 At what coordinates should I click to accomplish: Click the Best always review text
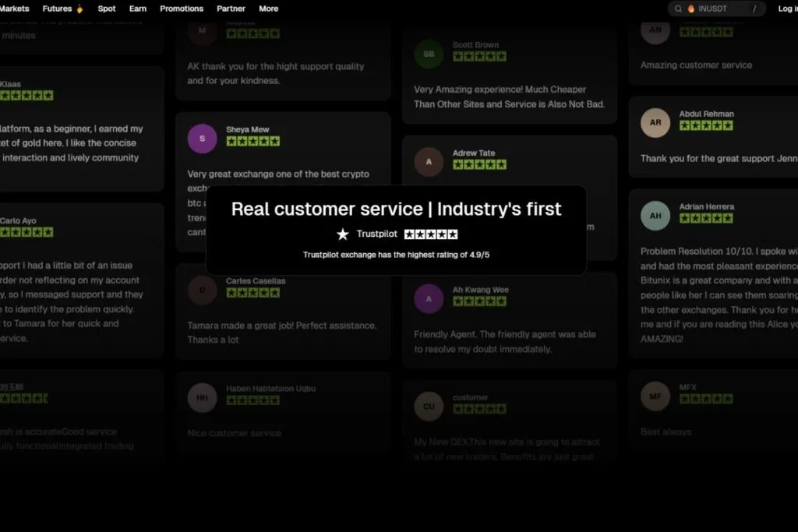pos(666,432)
